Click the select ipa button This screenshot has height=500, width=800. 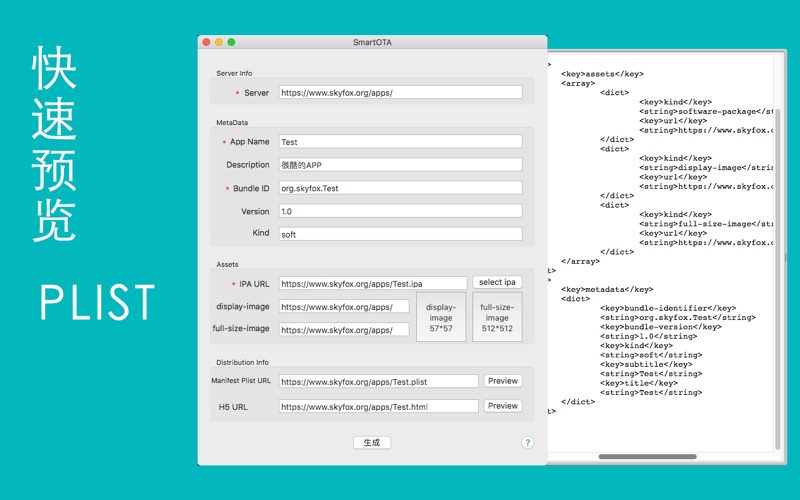click(497, 282)
